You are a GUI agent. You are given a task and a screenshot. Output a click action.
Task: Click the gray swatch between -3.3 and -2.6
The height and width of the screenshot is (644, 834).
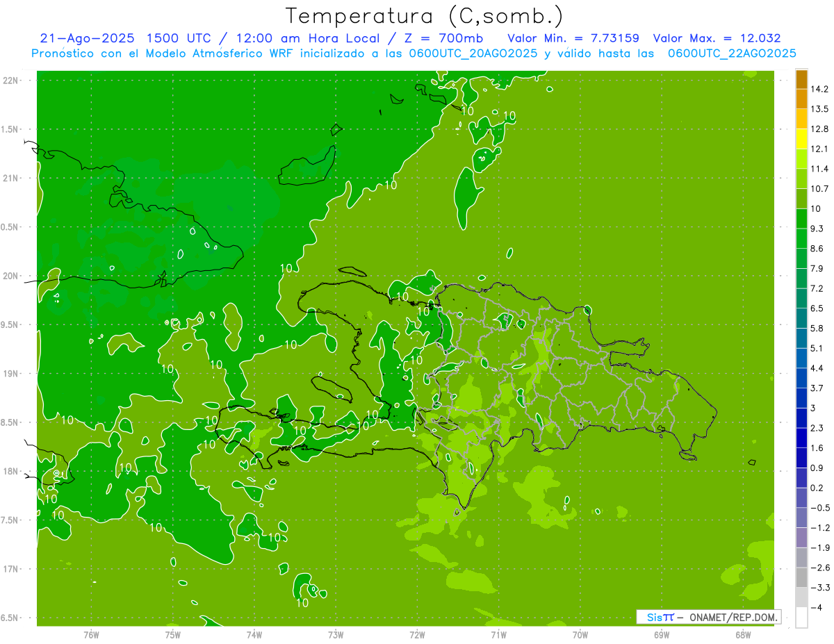point(801,578)
